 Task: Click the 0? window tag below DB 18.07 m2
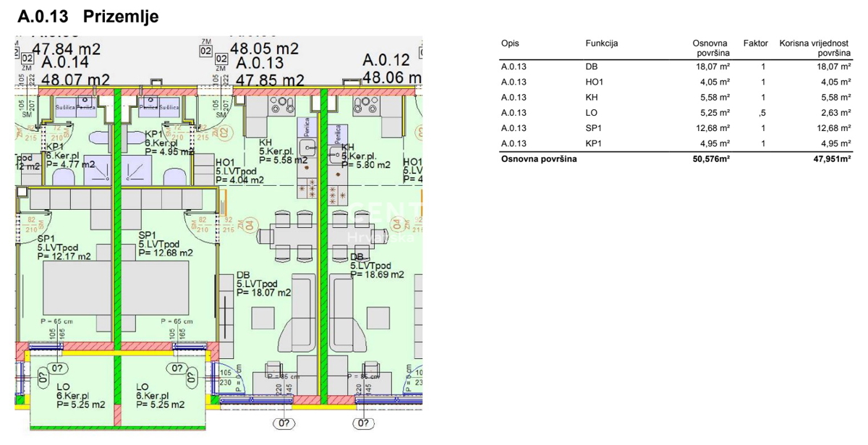(x=283, y=423)
